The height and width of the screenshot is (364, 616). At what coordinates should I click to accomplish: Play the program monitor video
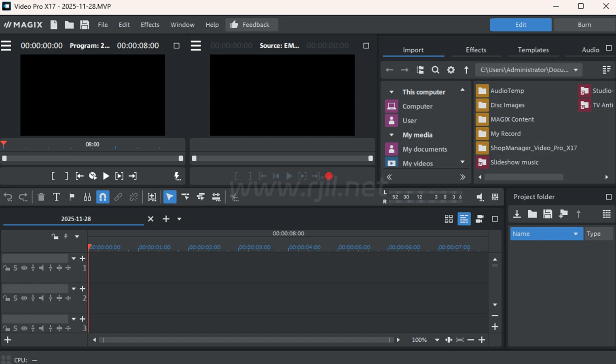pyautogui.click(x=106, y=176)
